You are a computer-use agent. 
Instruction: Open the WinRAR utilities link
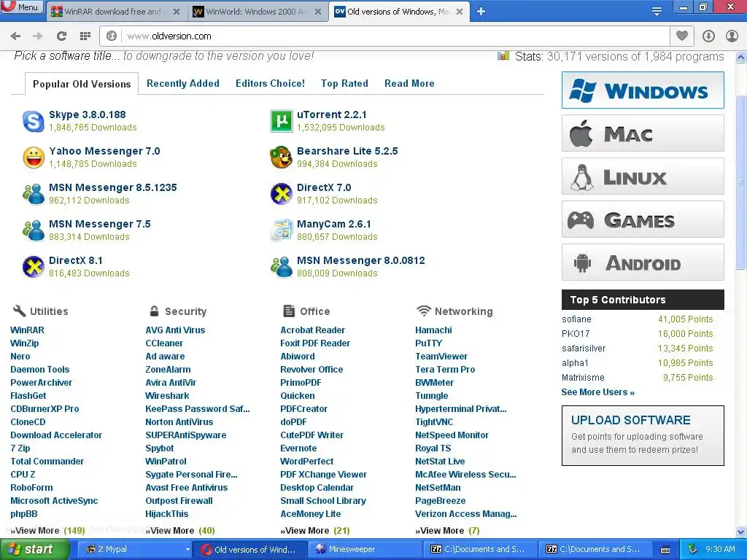(x=27, y=330)
